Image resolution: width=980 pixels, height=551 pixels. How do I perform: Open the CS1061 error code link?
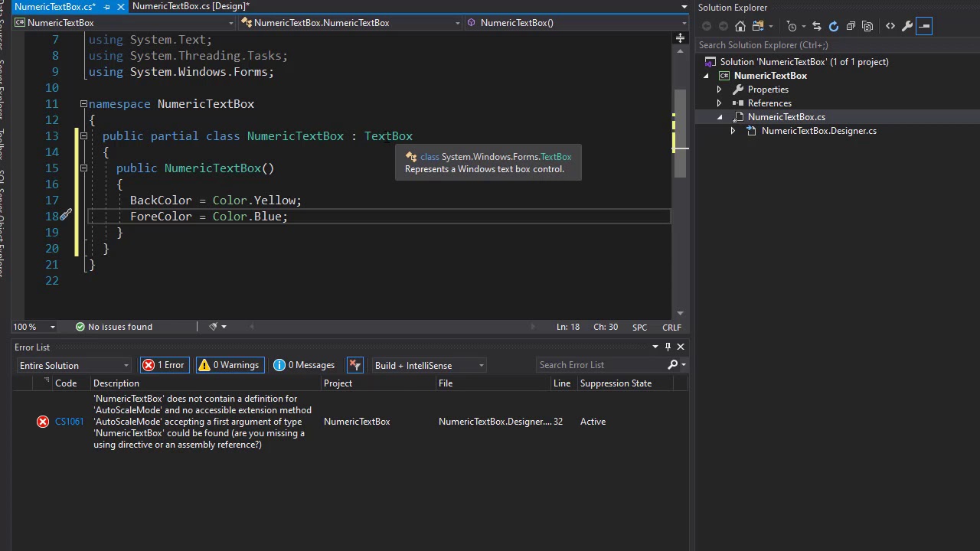[70, 422]
